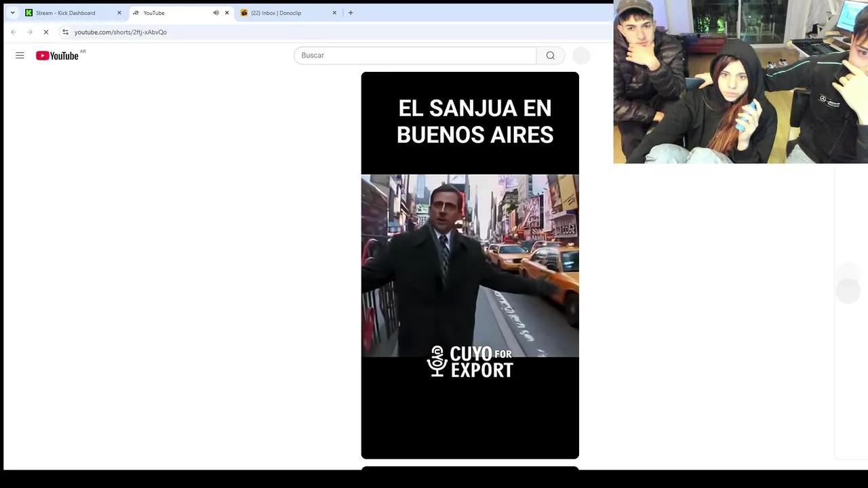Mute audio on the YouTube tab
This screenshot has height=488, width=868.
click(x=216, y=13)
